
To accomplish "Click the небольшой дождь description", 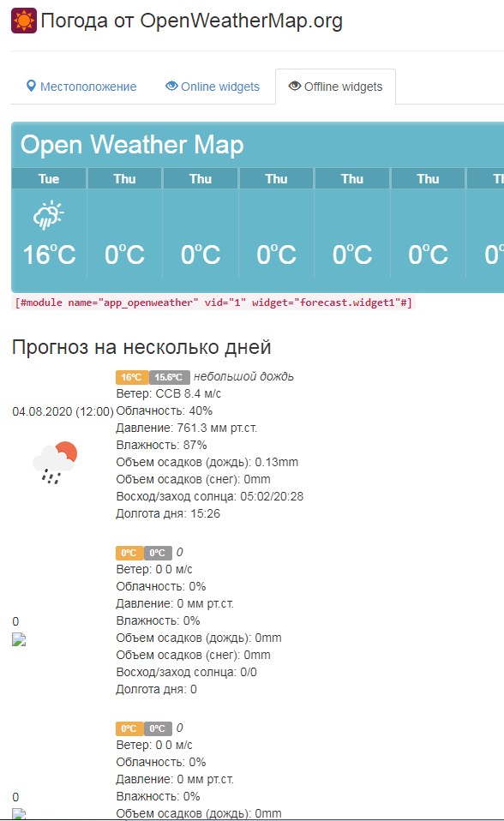I will tap(243, 376).
